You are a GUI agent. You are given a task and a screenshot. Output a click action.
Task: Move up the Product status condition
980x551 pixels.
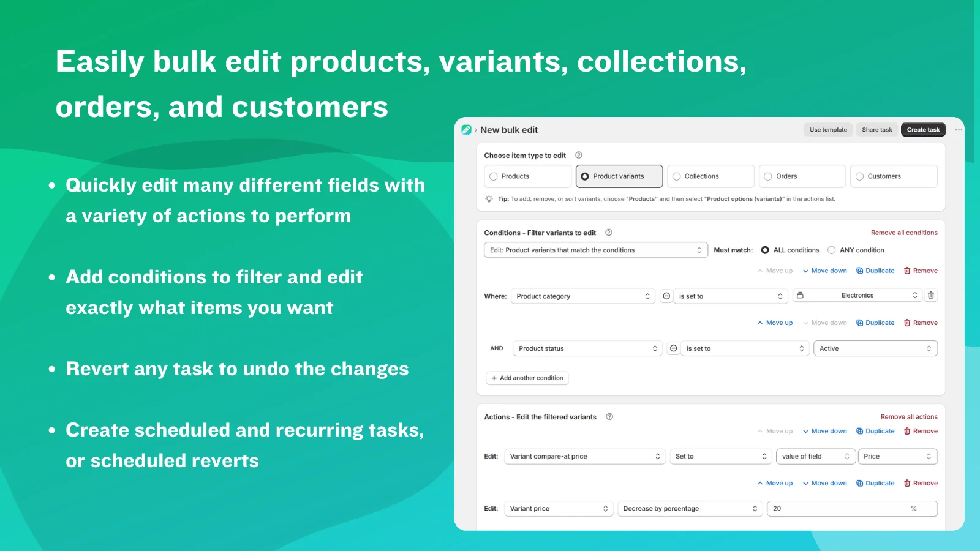(775, 323)
